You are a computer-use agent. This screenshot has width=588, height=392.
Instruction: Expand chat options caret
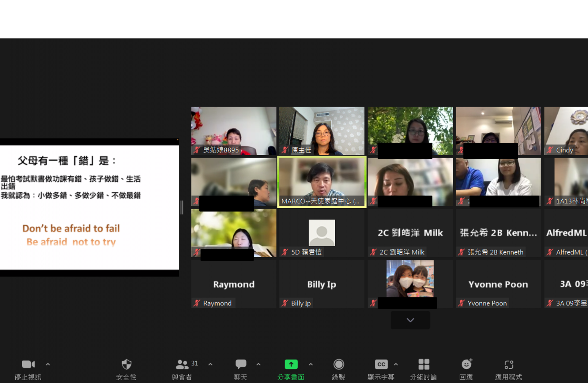tap(258, 364)
